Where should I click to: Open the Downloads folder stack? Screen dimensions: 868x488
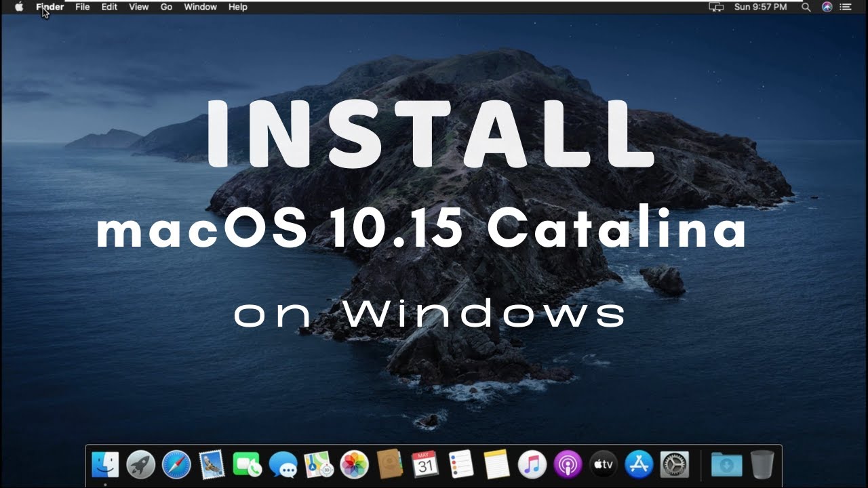[726, 465]
